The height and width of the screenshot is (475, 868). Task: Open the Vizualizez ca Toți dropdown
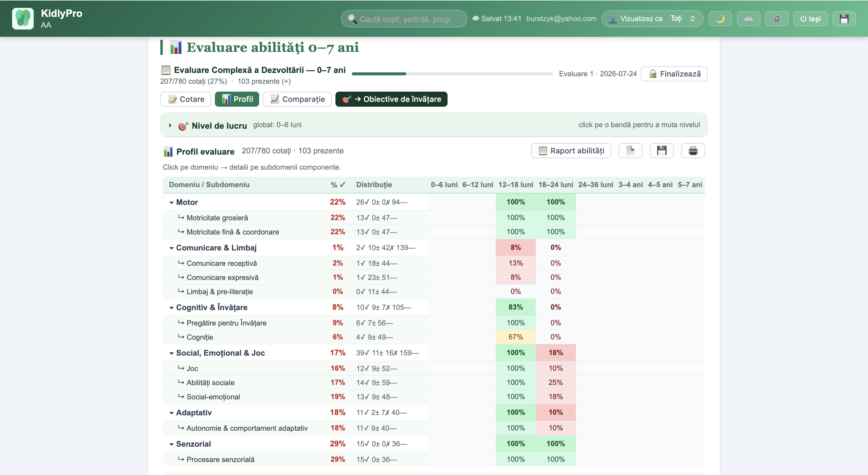click(652, 18)
